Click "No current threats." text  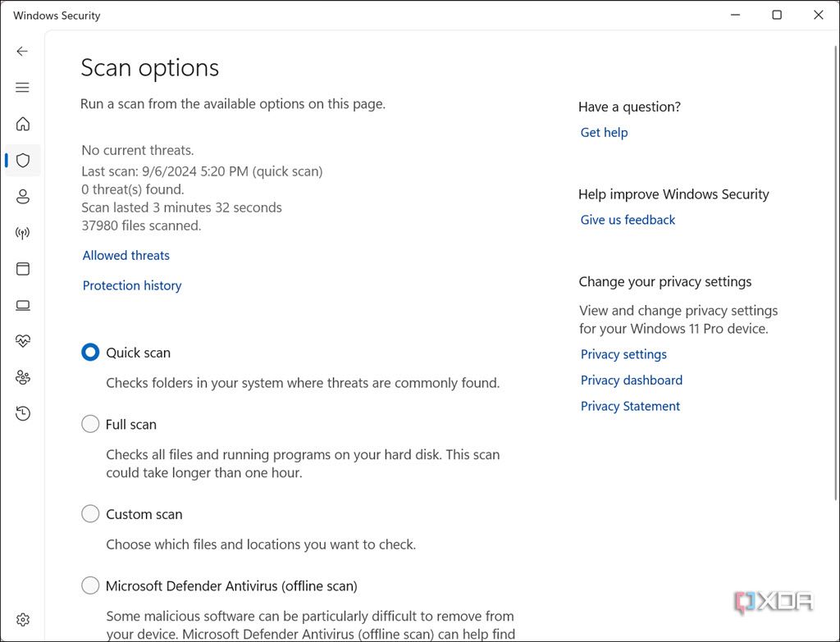point(138,151)
